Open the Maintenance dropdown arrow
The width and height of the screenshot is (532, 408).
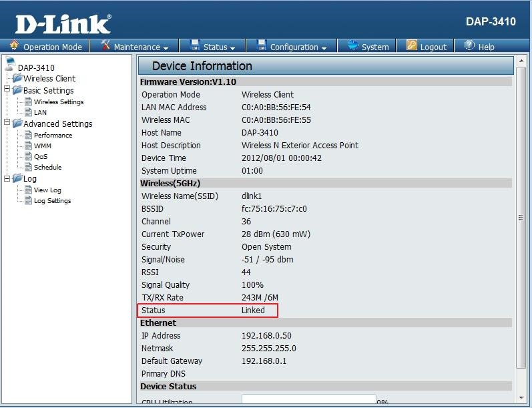[x=166, y=48]
